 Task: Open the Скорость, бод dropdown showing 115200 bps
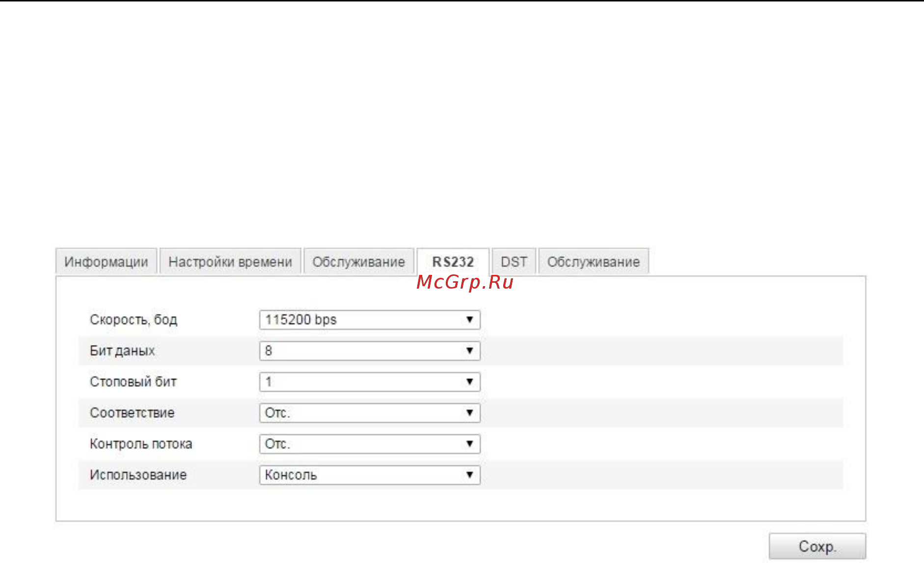[370, 320]
